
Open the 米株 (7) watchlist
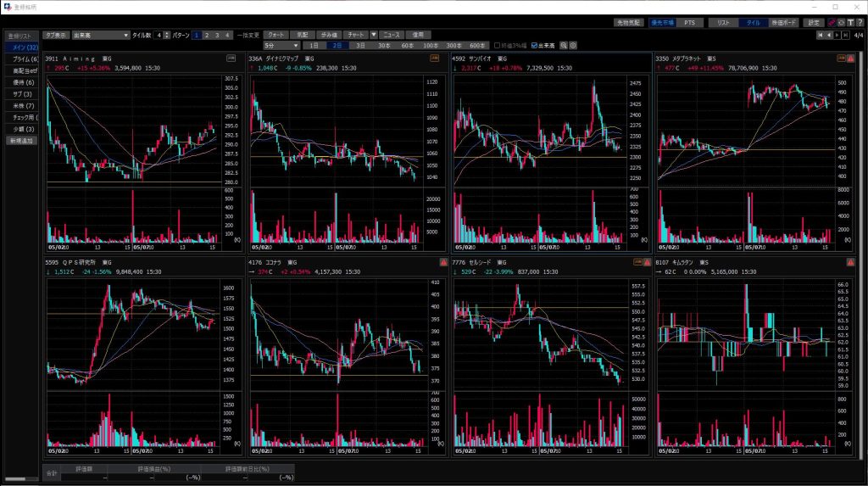(x=23, y=106)
